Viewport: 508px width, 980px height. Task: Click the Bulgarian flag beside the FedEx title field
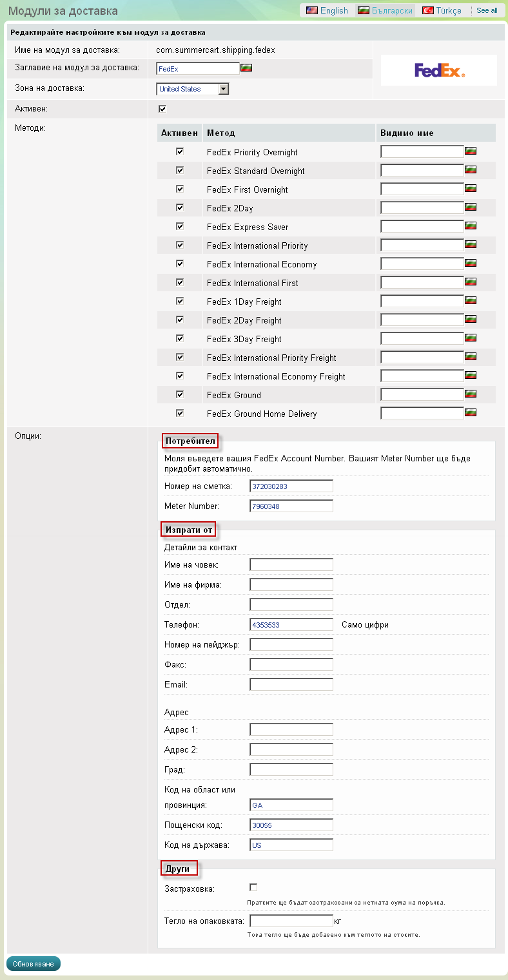click(246, 68)
